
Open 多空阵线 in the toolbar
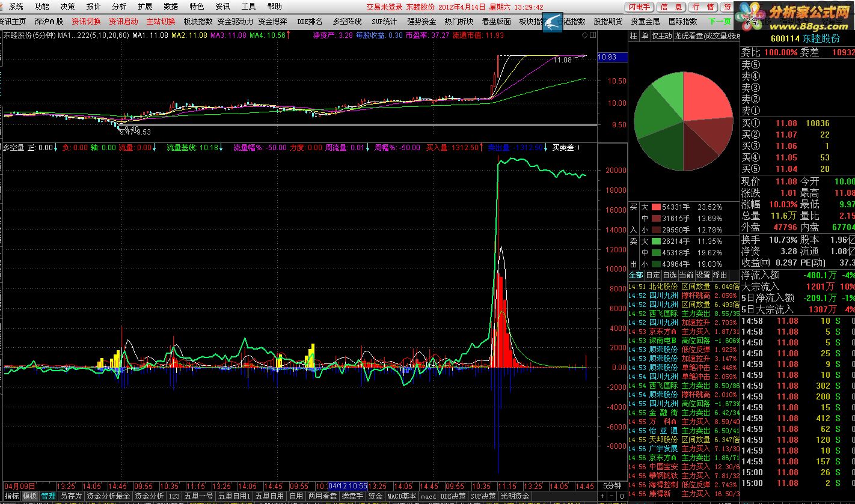tap(347, 21)
